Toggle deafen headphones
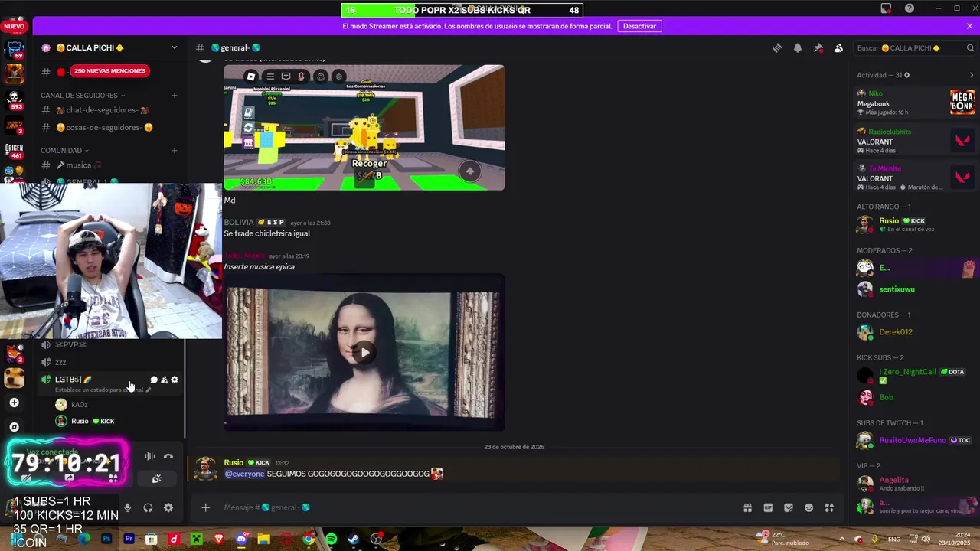 coord(148,507)
